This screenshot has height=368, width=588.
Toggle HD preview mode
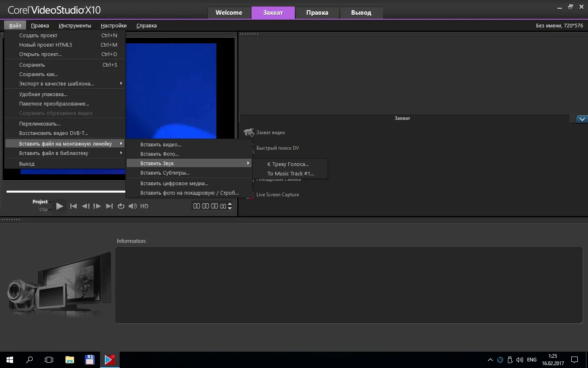click(x=144, y=206)
